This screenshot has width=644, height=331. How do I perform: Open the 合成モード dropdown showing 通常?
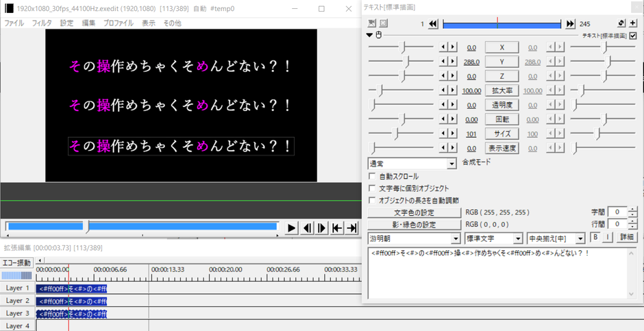412,164
